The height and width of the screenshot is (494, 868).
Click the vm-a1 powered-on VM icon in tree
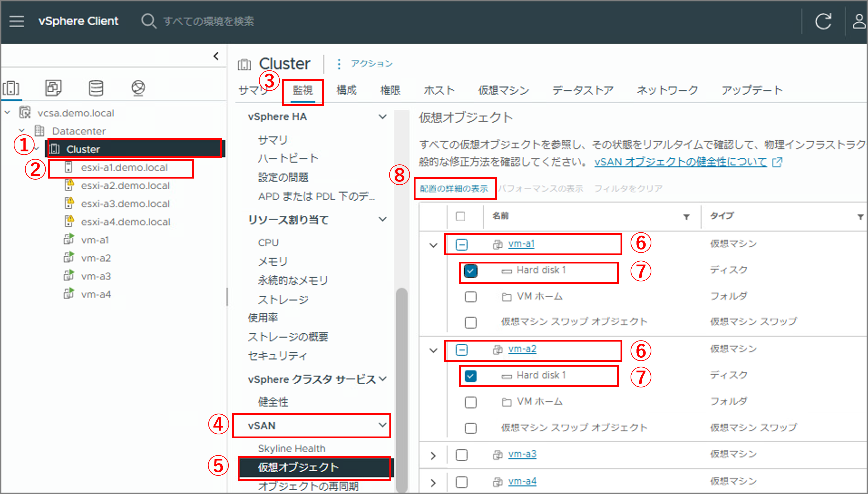(69, 239)
